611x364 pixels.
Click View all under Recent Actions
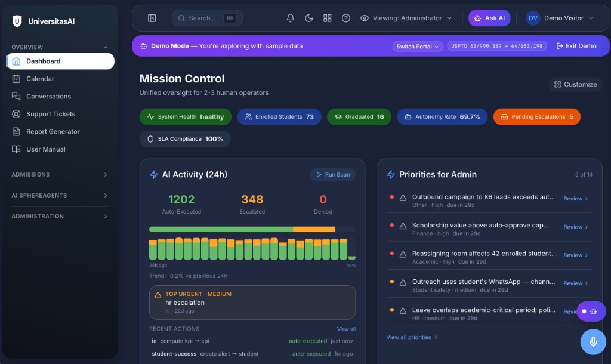tap(346, 329)
